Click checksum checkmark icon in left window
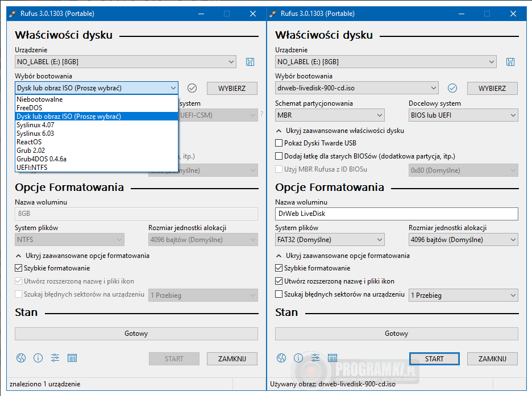 [x=192, y=88]
